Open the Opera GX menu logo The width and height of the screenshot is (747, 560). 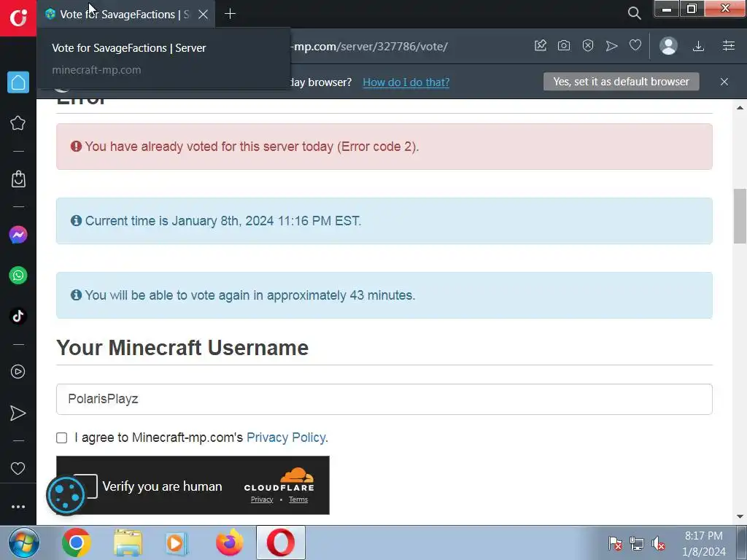[x=18, y=17]
